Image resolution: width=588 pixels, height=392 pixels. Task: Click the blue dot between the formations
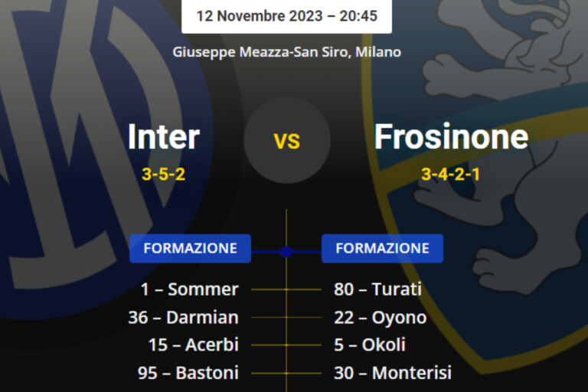click(286, 251)
